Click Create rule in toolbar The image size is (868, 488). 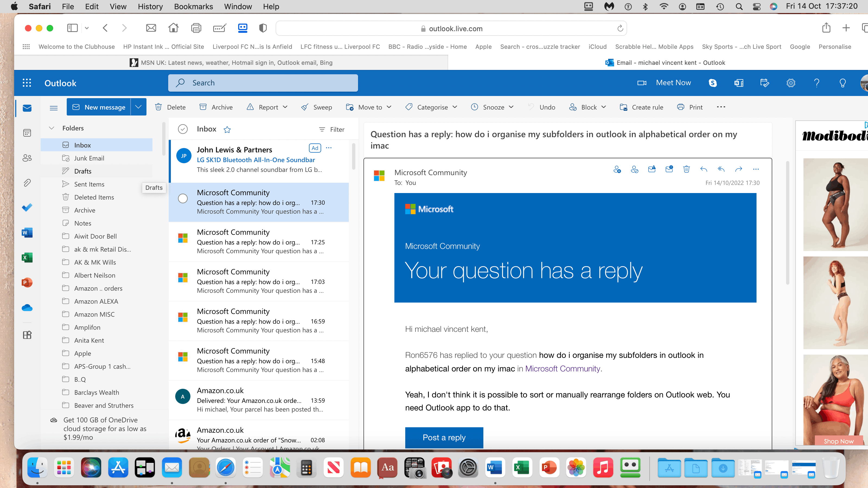point(641,107)
